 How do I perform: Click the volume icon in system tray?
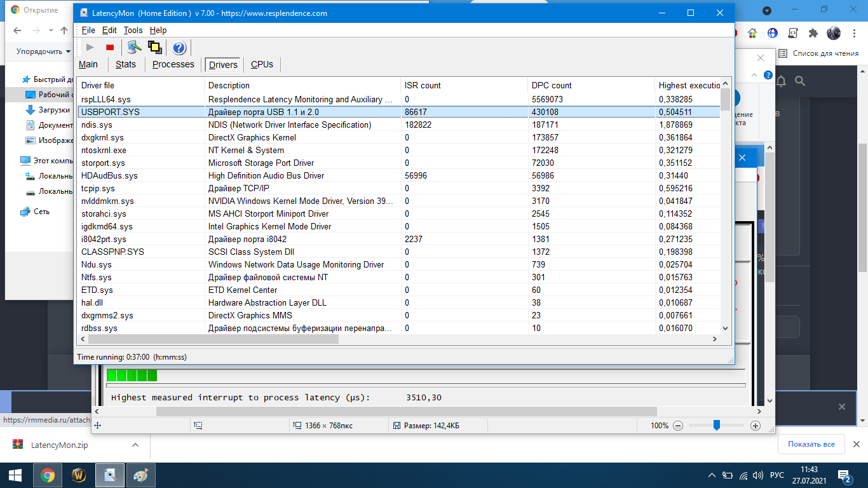coord(757,475)
